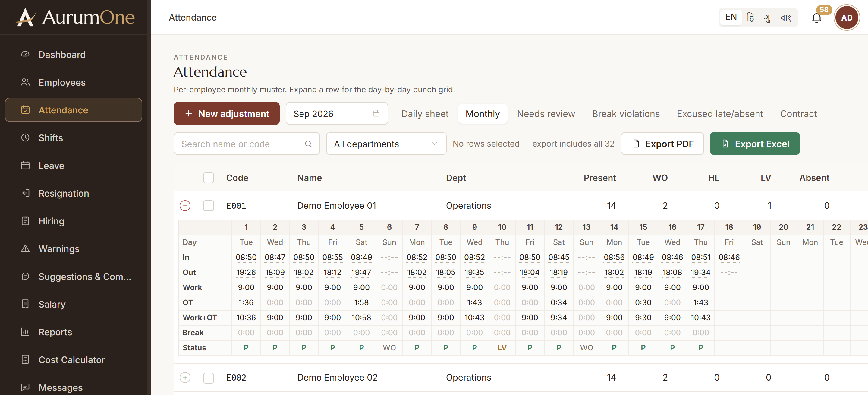Open the Break violations tab
Screen dimensions: 868x395
pos(626,114)
